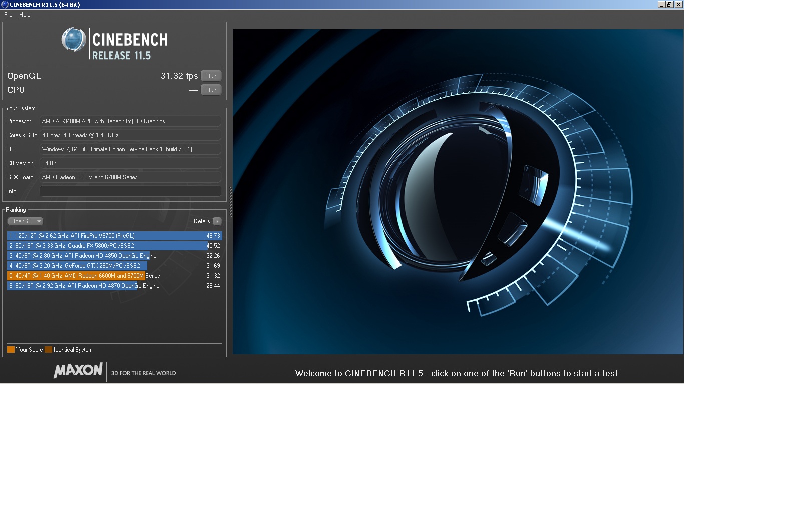
Task: Run the OpenGL benchmark test
Action: (211, 76)
